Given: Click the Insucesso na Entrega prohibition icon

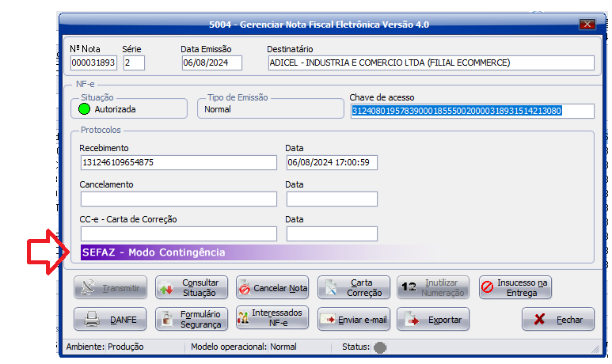Looking at the screenshot, I should [488, 288].
